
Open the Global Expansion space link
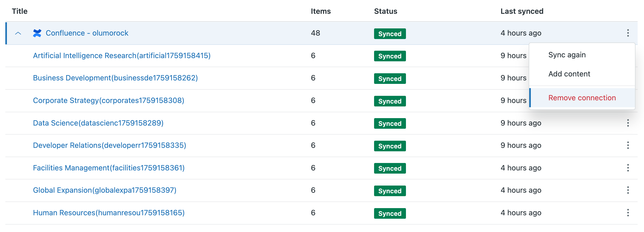(x=104, y=190)
